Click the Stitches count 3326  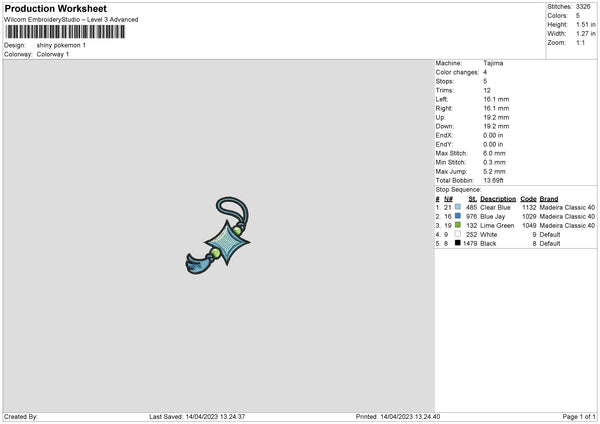tap(583, 7)
